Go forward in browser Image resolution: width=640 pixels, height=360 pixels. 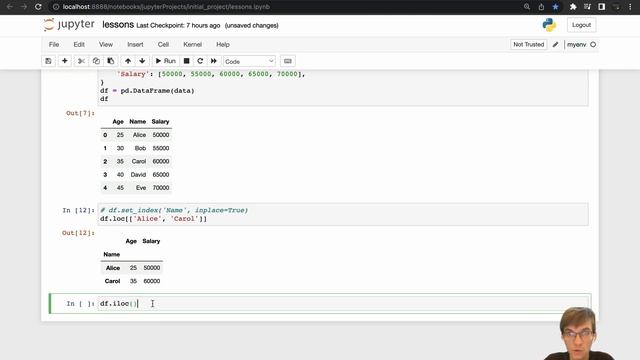coord(24,7)
